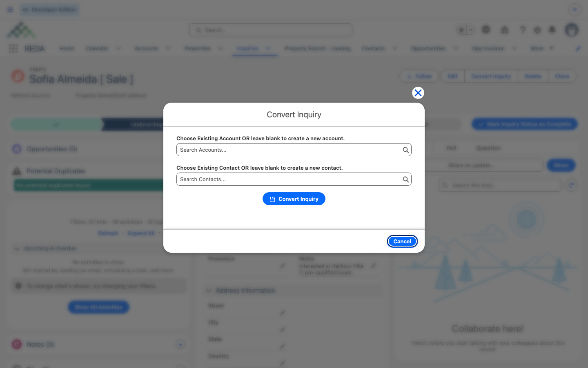Cancel the Convert Inquiry dialog
Image resolution: width=588 pixels, height=368 pixels.
[x=402, y=241]
